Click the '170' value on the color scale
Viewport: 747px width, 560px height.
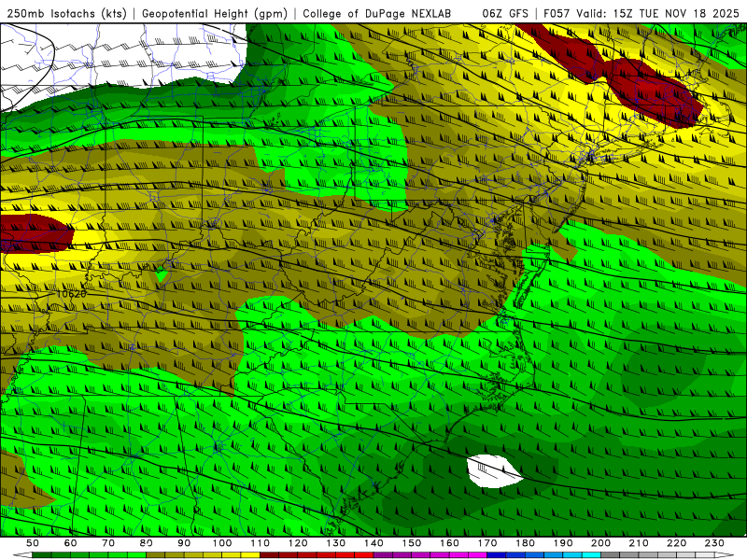point(487,543)
